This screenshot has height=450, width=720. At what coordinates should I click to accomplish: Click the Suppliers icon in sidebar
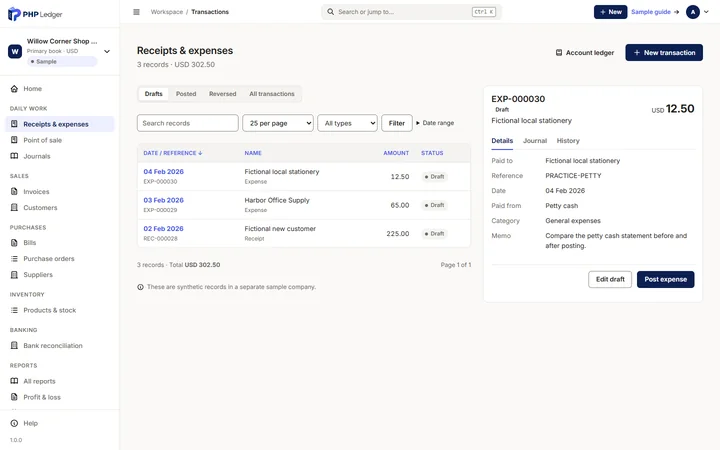(14, 275)
